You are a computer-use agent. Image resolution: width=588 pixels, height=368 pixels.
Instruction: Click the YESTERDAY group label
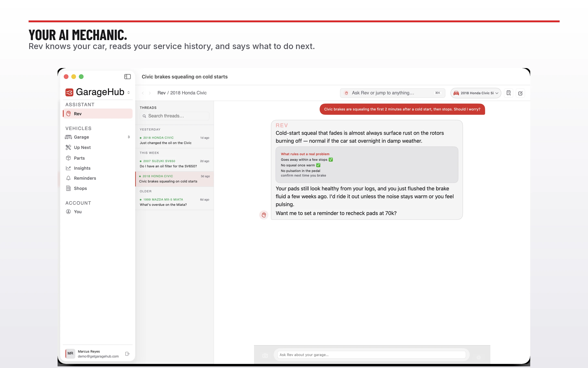[150, 129]
